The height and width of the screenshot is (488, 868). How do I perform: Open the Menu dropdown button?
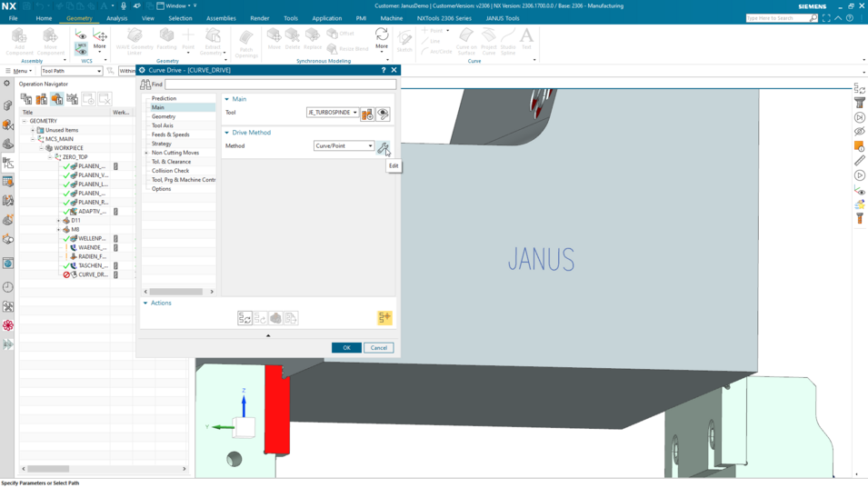tap(19, 71)
